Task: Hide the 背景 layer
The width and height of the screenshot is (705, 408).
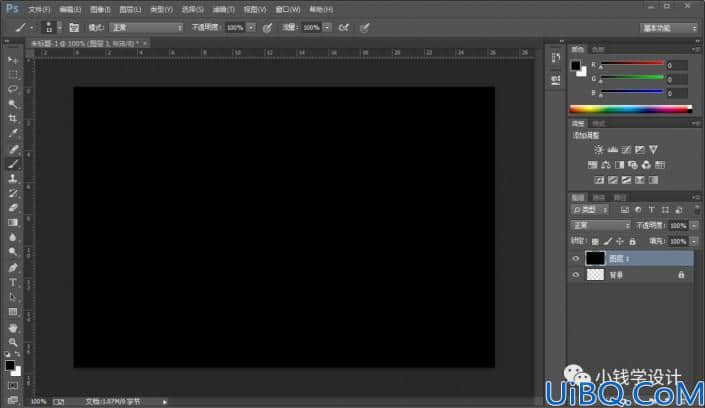Action: coord(576,275)
